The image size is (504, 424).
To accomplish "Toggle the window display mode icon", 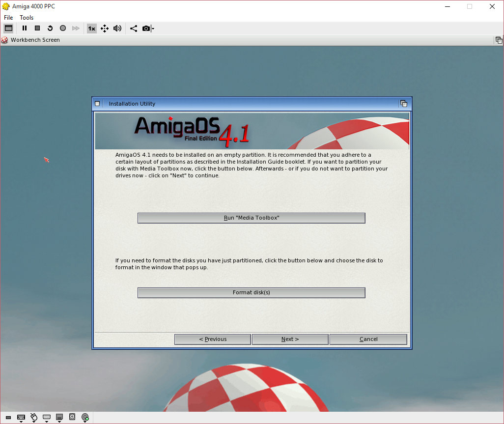I will point(9,28).
